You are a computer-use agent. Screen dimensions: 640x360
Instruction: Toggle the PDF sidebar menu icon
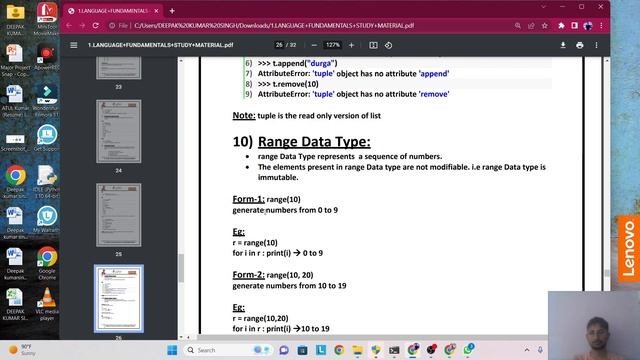73,45
